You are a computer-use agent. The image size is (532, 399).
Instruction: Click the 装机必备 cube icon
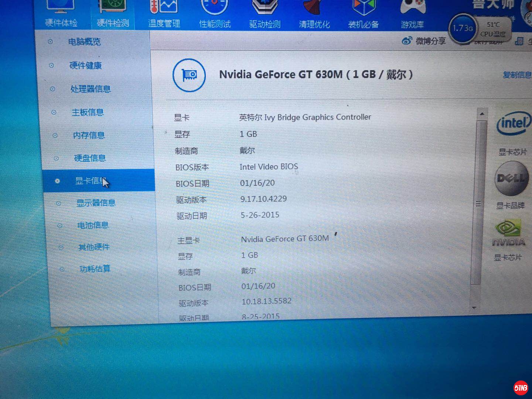coord(364,7)
